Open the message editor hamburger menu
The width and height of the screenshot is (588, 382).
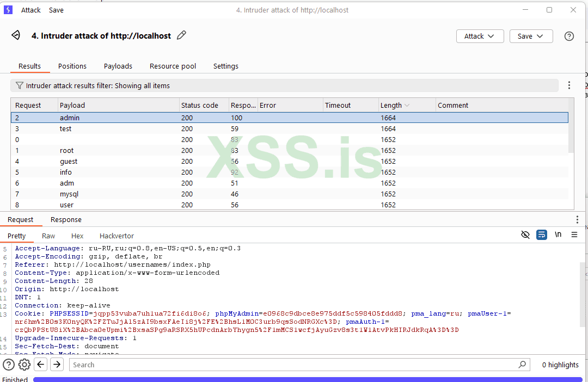click(574, 235)
